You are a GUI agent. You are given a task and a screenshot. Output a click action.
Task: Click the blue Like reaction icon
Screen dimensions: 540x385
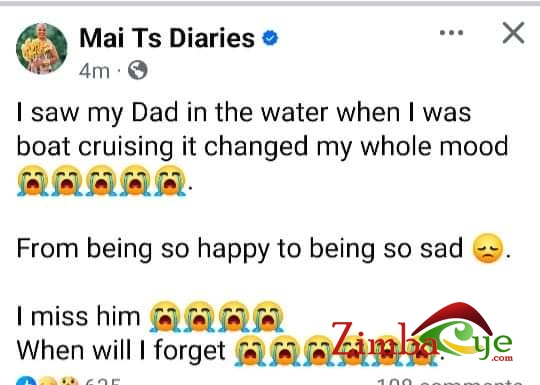(27, 381)
